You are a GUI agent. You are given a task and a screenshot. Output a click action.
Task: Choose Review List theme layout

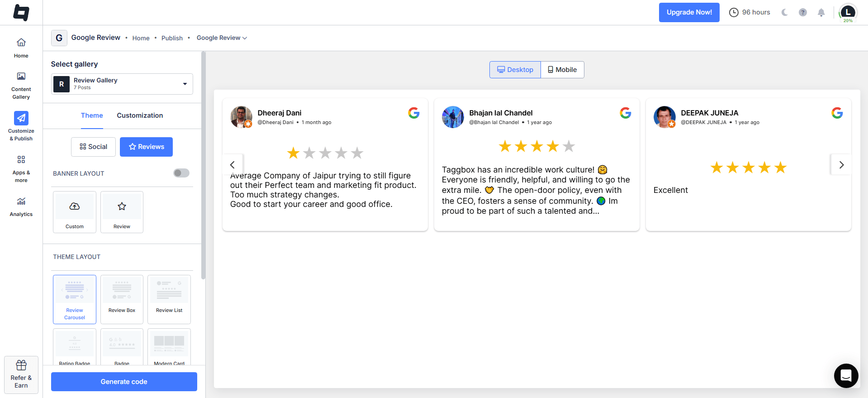pyautogui.click(x=169, y=299)
